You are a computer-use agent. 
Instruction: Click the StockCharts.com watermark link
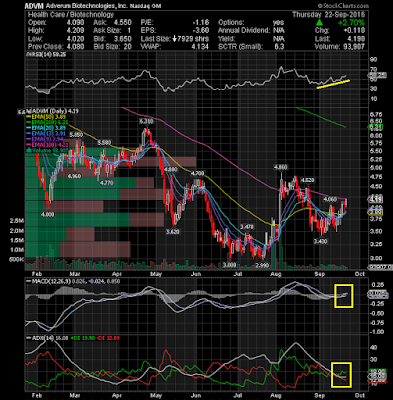click(343, 6)
